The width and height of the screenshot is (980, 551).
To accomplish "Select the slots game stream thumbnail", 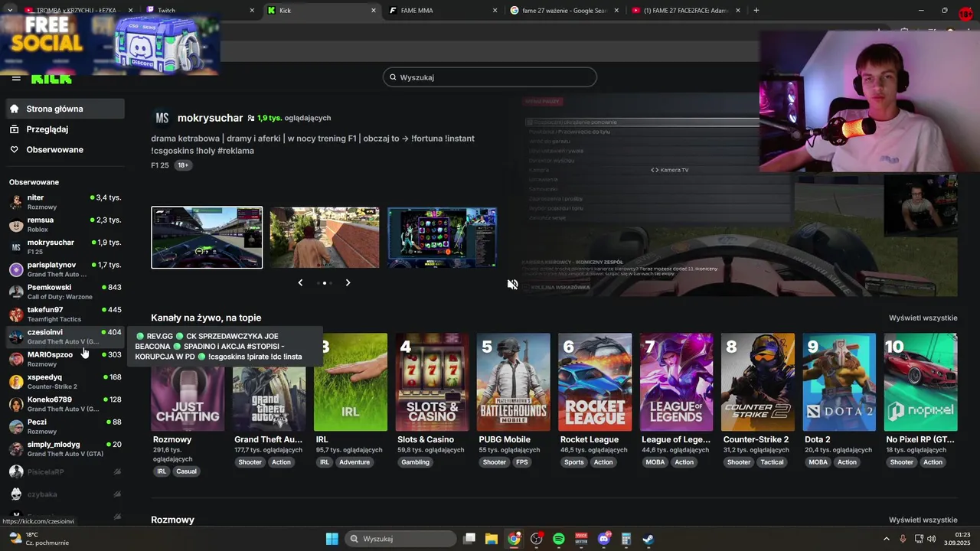I will [x=442, y=237].
